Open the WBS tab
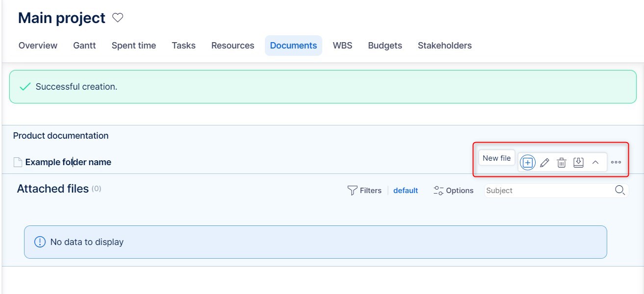Image resolution: width=644 pixels, height=294 pixels. click(x=342, y=46)
